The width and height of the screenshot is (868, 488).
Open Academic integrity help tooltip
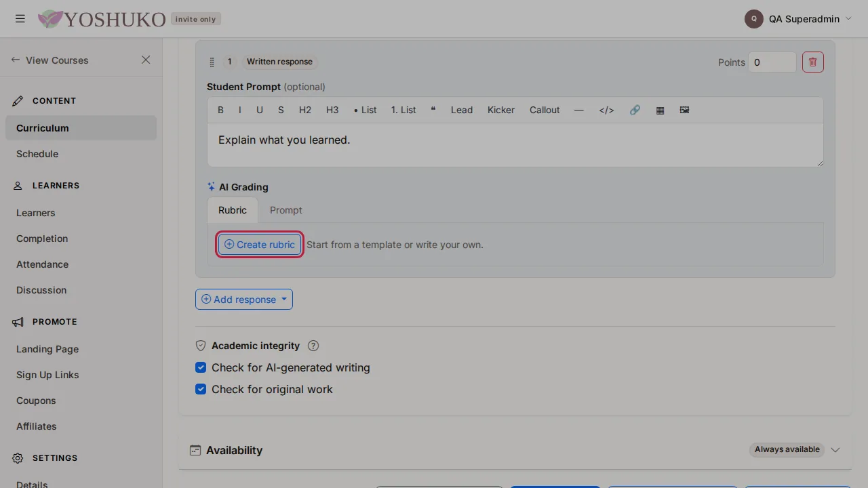point(313,346)
